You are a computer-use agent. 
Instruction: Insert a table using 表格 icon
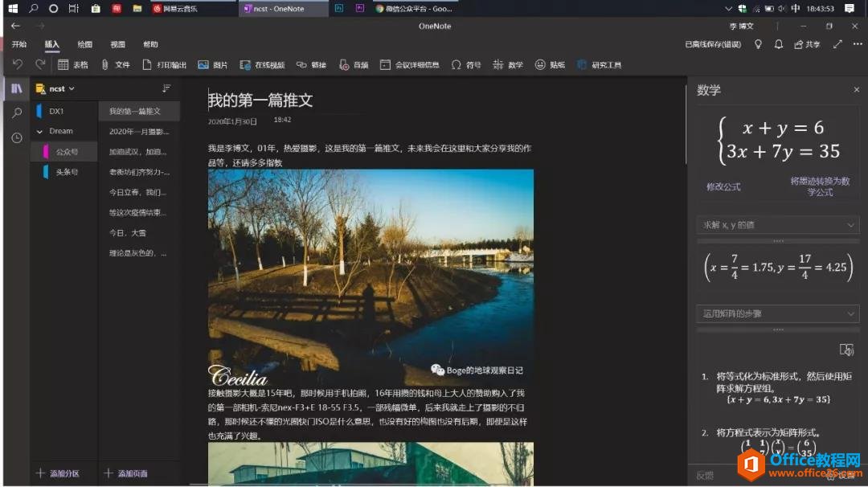tap(63, 65)
